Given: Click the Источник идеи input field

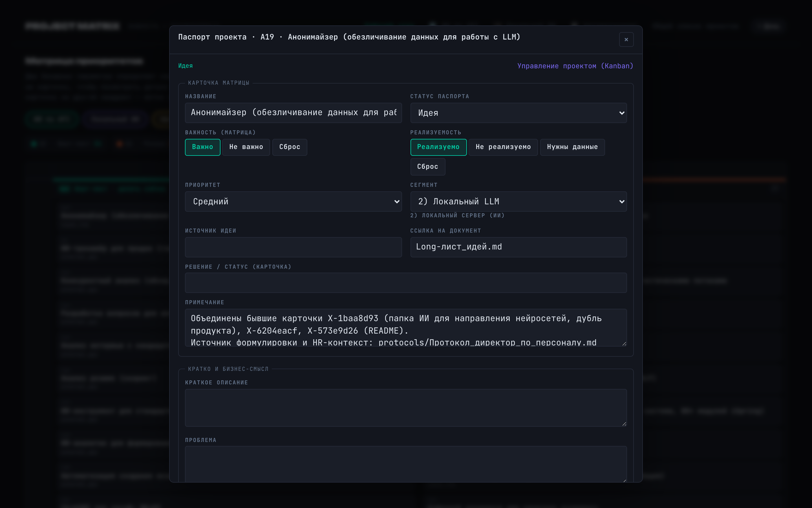Looking at the screenshot, I should [293, 247].
